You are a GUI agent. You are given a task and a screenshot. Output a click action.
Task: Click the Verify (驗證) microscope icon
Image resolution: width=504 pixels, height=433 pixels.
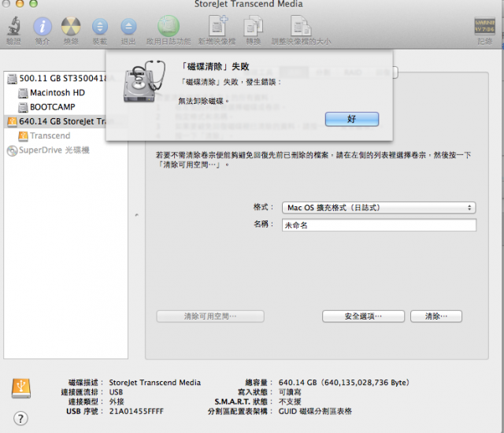pyautogui.click(x=14, y=26)
